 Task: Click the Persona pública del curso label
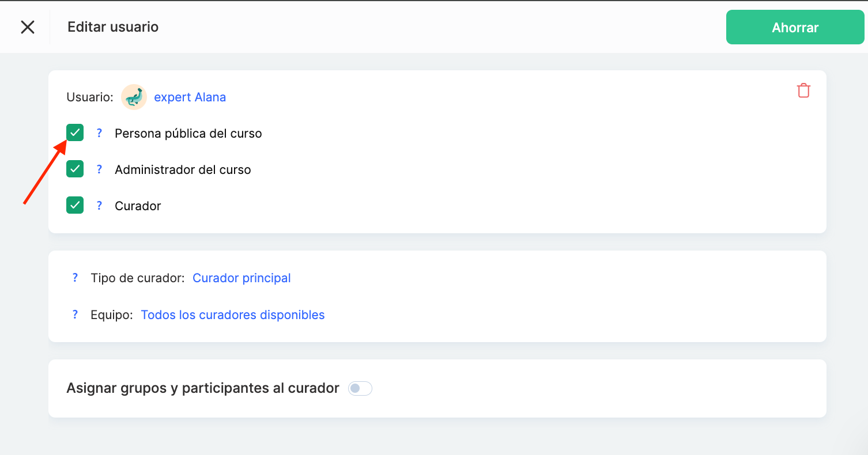click(x=188, y=134)
